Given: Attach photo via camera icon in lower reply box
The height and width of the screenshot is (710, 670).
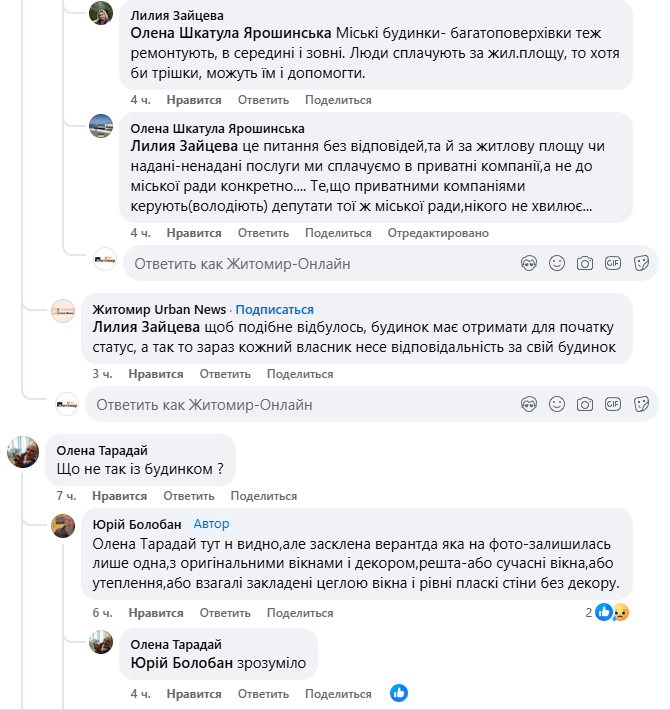Looking at the screenshot, I should 585,404.
